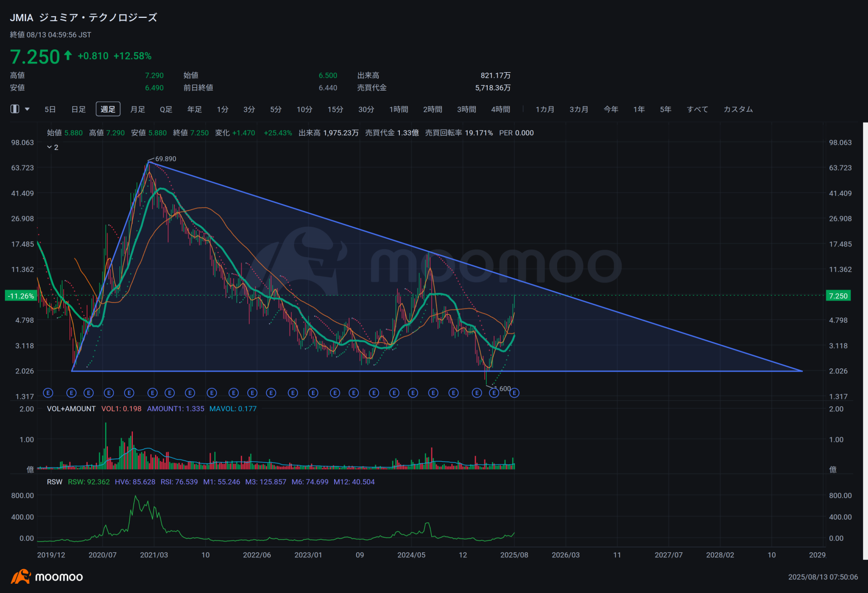Click the green 7.250 price tag on axis

[838, 296]
